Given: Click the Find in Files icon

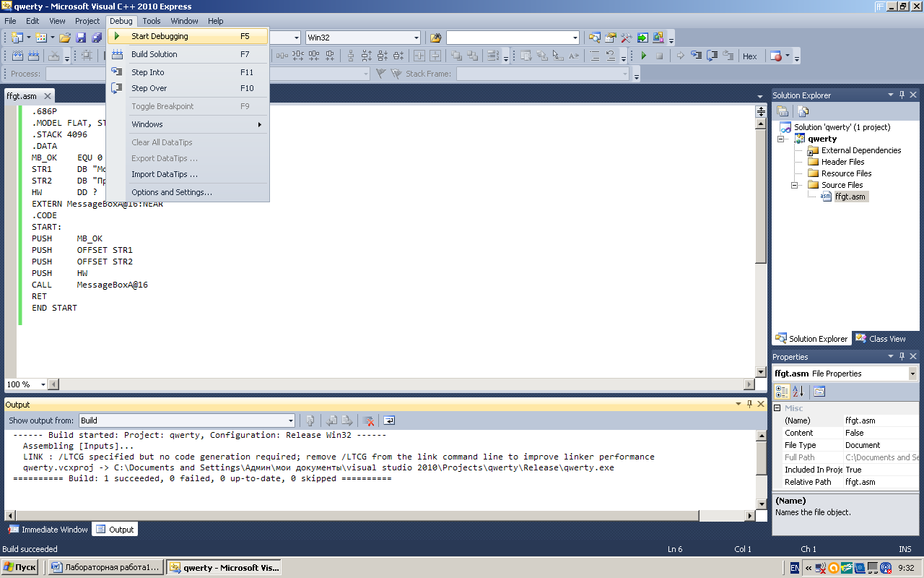Looking at the screenshot, I should [x=435, y=38].
